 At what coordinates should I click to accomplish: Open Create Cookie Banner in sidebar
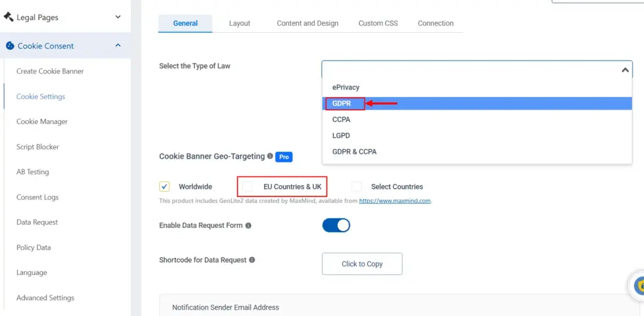[50, 71]
